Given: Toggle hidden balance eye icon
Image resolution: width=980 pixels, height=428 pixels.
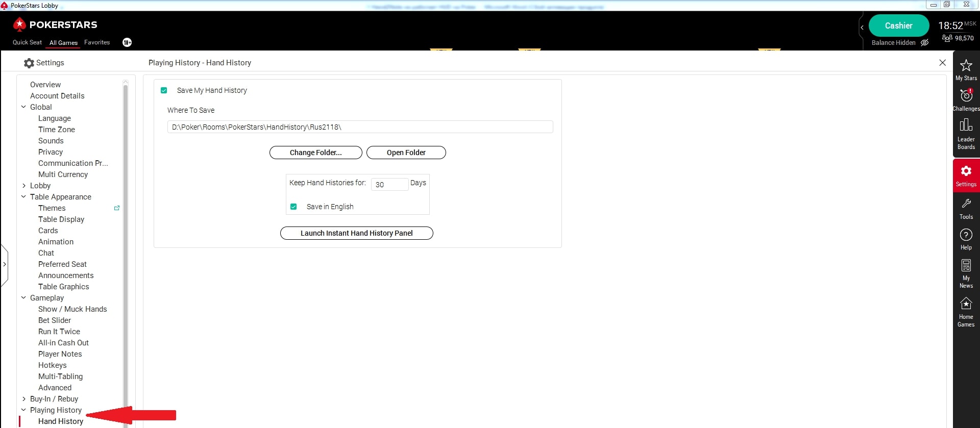Looking at the screenshot, I should (924, 43).
